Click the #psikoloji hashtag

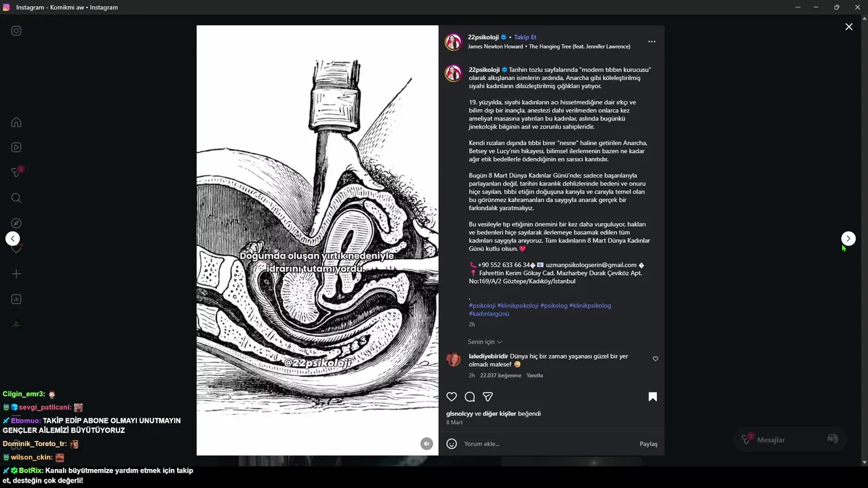tap(482, 306)
